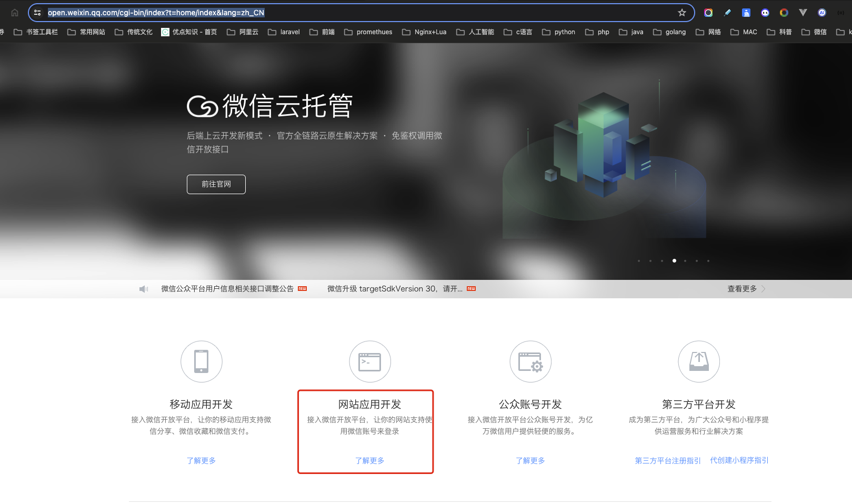Open the 书签工具栏 bookmark folder

36,32
